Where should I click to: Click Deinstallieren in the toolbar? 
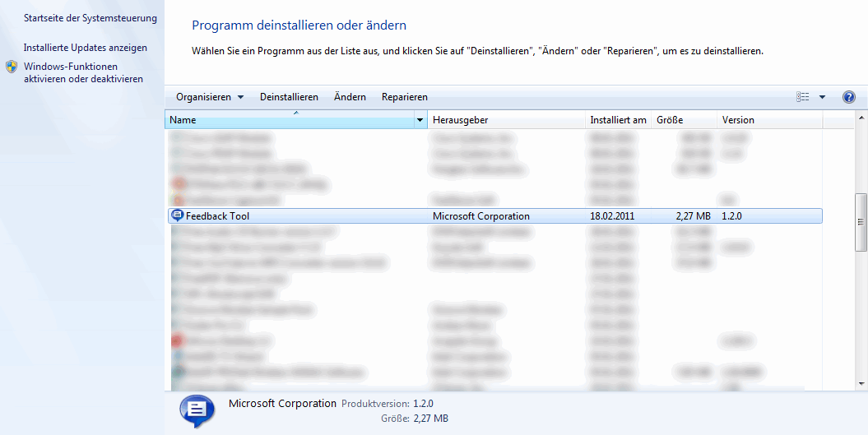[x=289, y=97]
